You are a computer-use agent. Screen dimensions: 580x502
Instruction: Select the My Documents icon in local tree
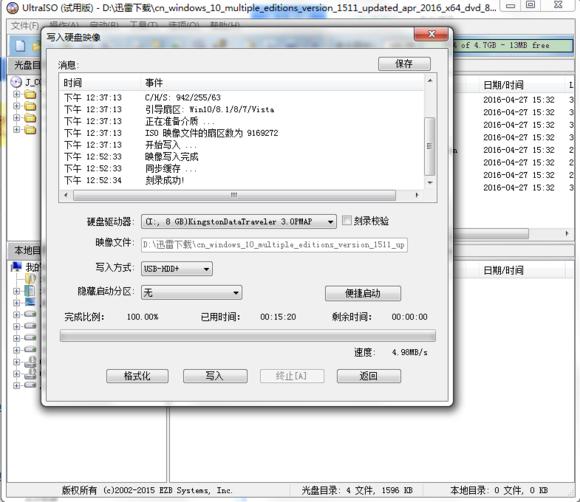coord(30,290)
